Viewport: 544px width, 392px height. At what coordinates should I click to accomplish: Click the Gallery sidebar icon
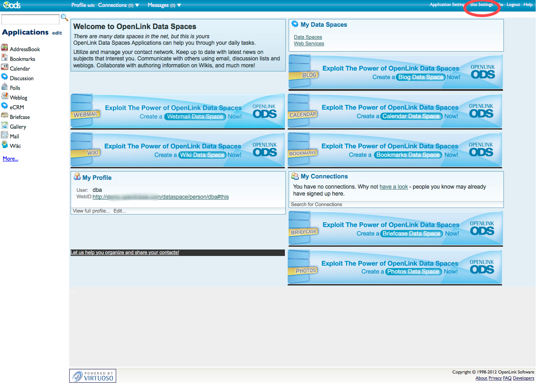pos(5,126)
